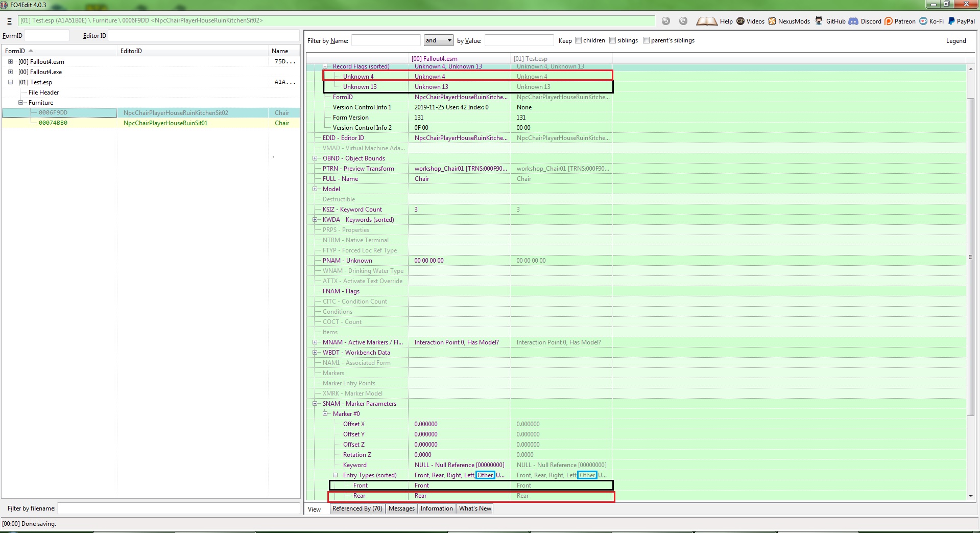
Task: Open Help with the book icon
Action: 707,21
